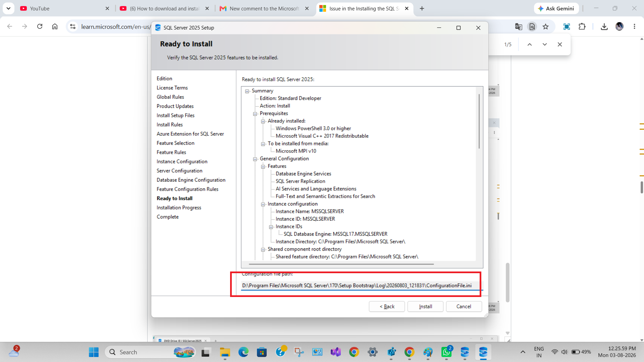The height and width of the screenshot is (362, 644).
Task: Collapse the To be installed from media node
Action: pyautogui.click(x=263, y=144)
